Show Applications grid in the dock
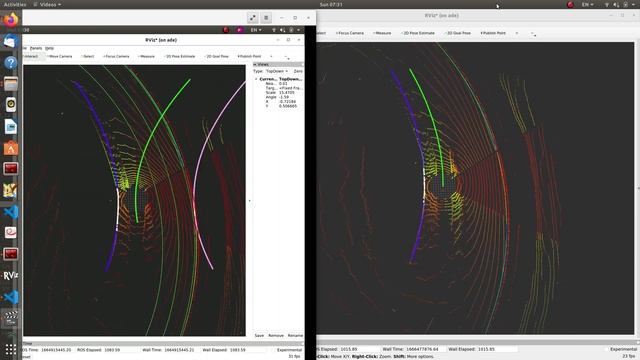The height and width of the screenshot is (360, 640). point(11,349)
